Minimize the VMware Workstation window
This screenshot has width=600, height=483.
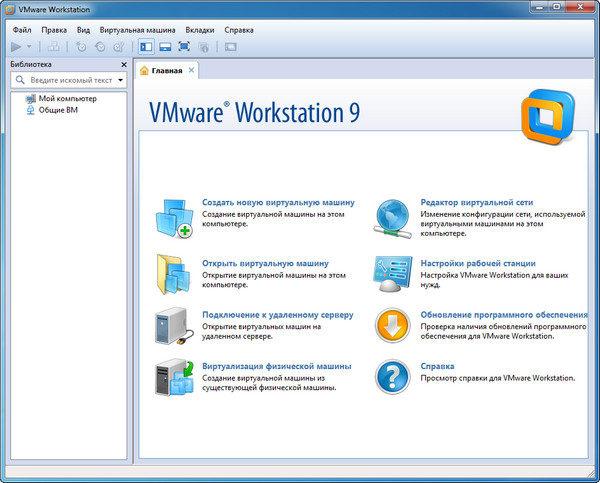pos(540,7)
